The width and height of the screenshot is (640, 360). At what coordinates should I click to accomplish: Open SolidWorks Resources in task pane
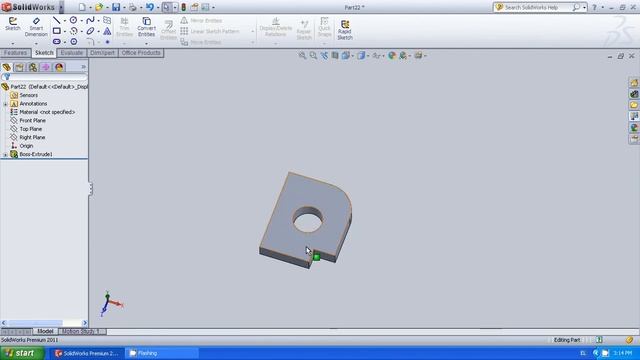634,83
